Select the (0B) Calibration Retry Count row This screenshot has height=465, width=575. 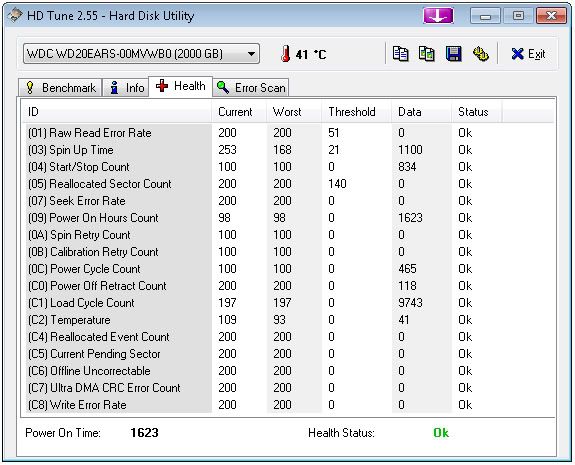(x=264, y=252)
